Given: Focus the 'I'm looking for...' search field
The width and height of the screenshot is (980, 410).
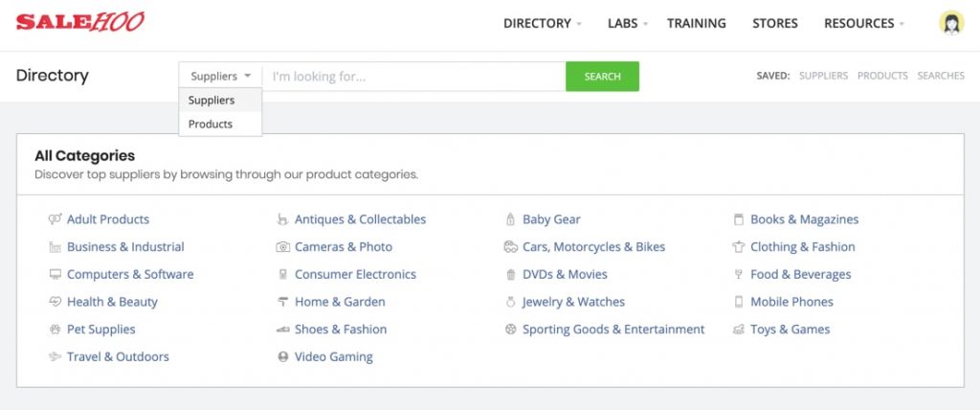Looking at the screenshot, I should click(x=413, y=77).
